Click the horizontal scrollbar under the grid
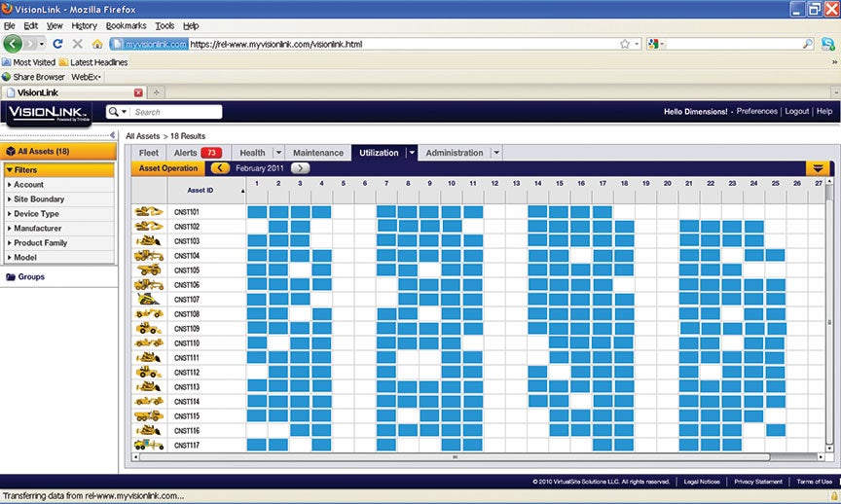 [454, 457]
